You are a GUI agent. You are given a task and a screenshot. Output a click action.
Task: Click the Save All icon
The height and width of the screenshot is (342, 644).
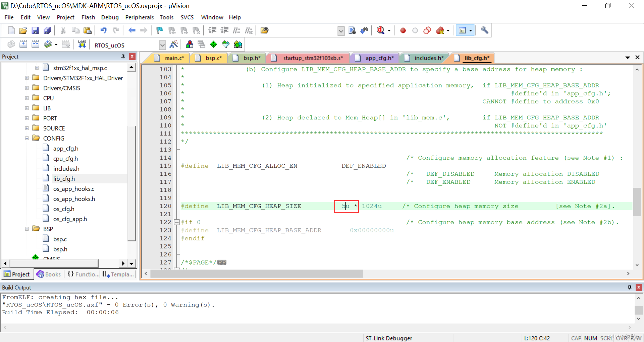click(47, 31)
